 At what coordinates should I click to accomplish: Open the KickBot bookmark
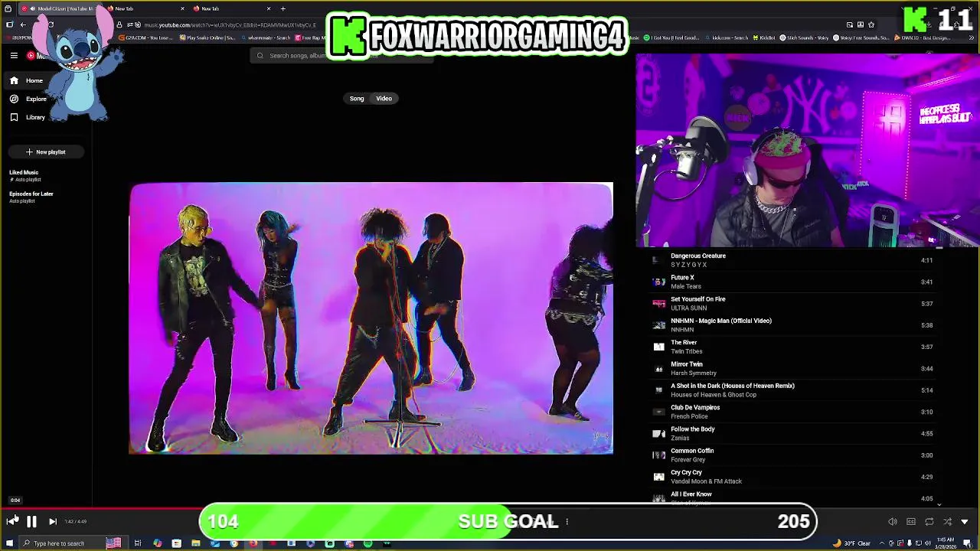763,37
